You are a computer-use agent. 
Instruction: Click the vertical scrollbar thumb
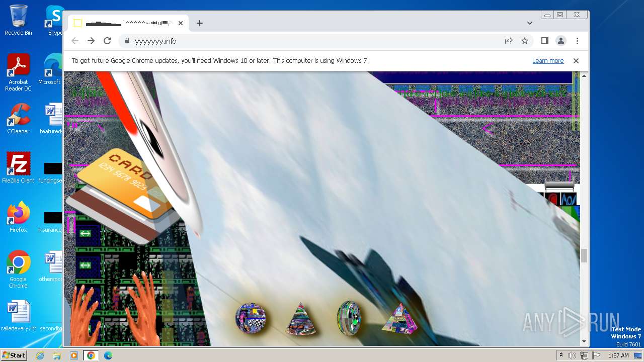584,255
